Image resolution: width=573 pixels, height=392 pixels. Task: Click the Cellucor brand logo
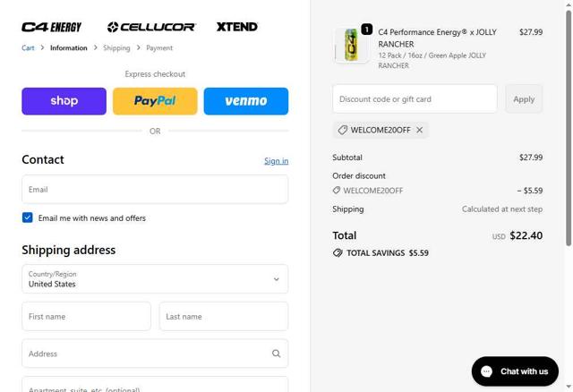point(151,27)
